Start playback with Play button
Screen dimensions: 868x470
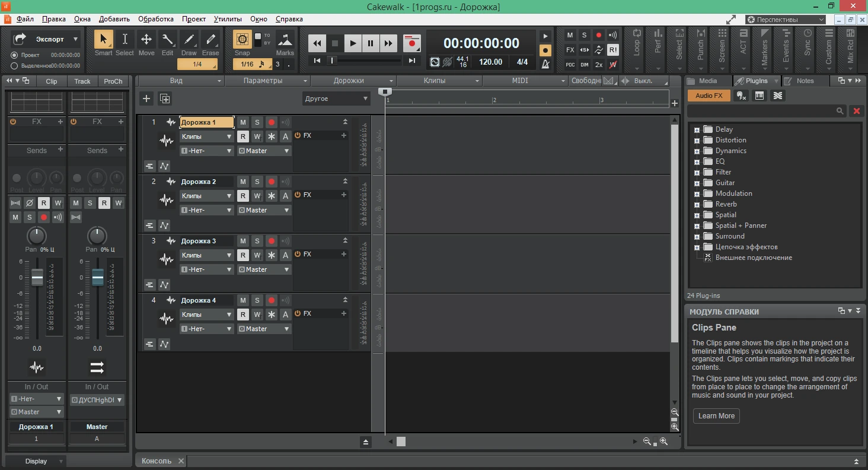(353, 43)
